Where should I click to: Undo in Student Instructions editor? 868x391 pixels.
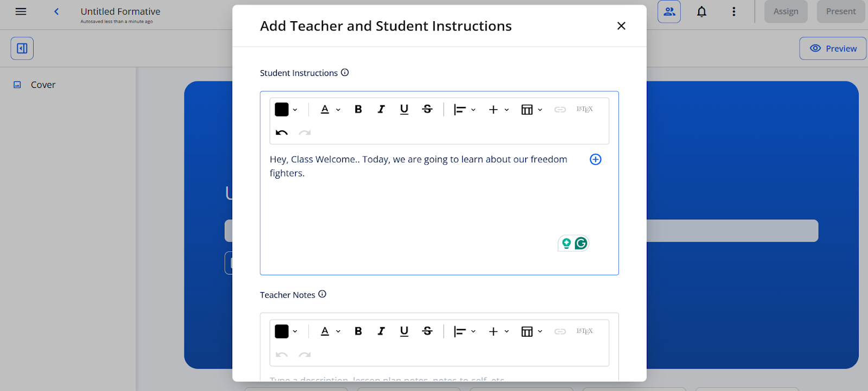coord(282,133)
